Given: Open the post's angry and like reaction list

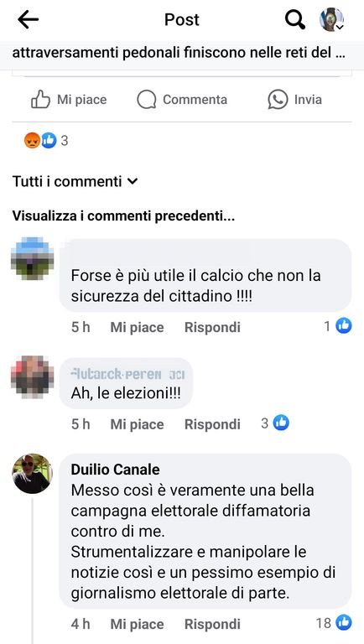Looking at the screenshot, I should [46, 141].
